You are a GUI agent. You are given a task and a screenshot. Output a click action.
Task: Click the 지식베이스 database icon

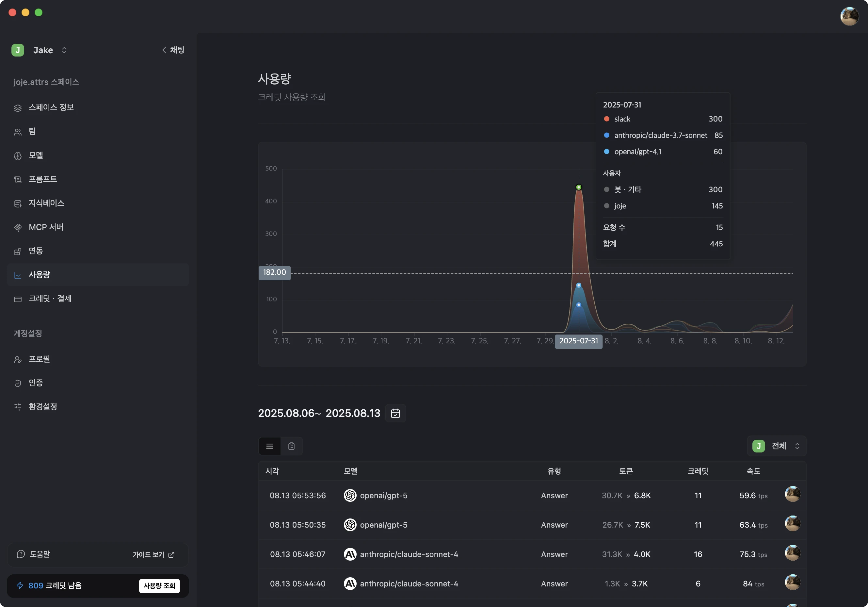point(18,204)
